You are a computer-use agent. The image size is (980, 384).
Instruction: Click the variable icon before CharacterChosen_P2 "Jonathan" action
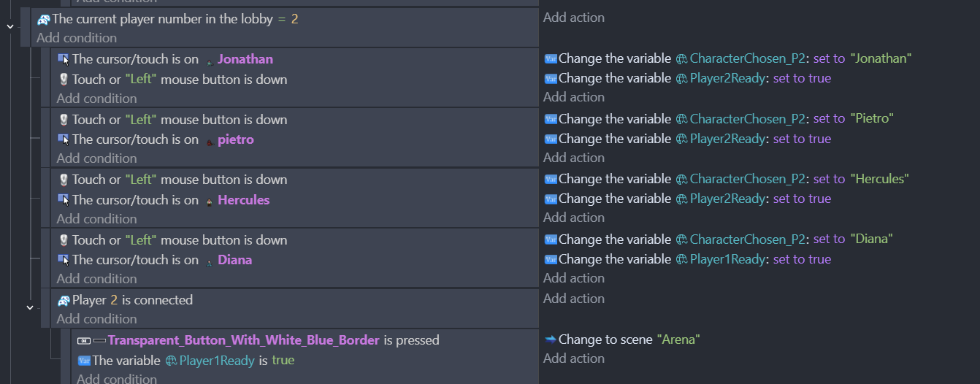(x=551, y=58)
